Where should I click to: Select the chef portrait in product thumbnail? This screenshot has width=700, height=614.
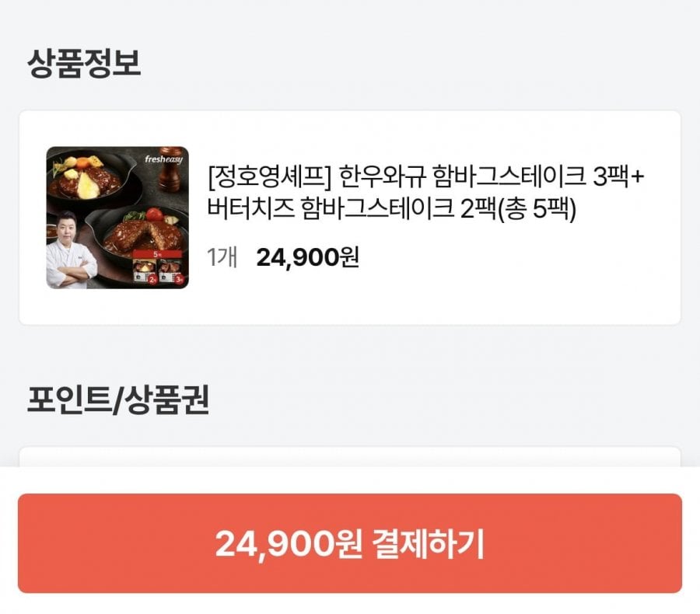[72, 250]
